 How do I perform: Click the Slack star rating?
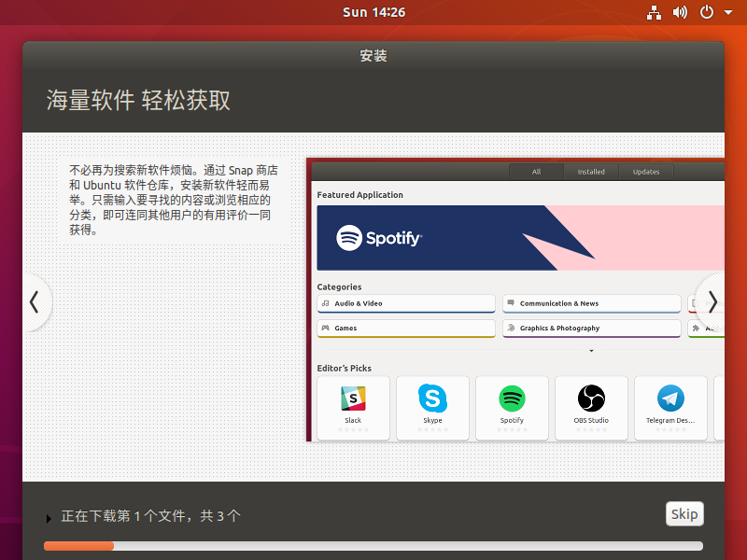[x=353, y=430]
